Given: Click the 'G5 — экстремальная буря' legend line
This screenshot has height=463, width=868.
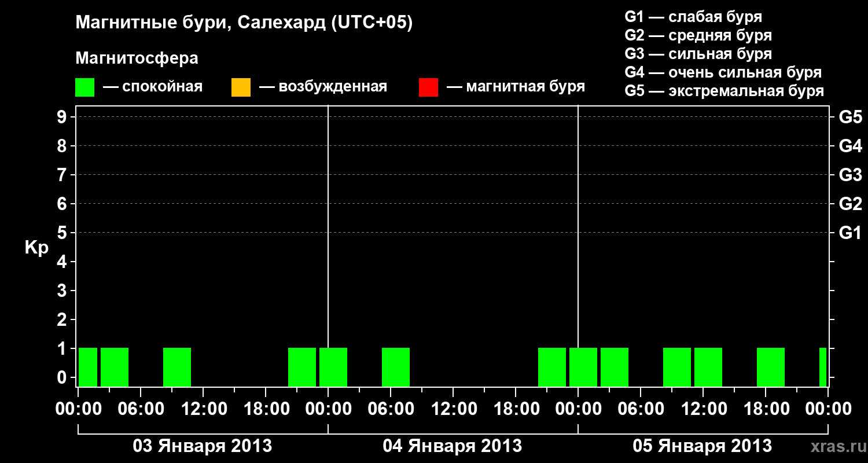Looking at the screenshot, I should click(724, 91).
